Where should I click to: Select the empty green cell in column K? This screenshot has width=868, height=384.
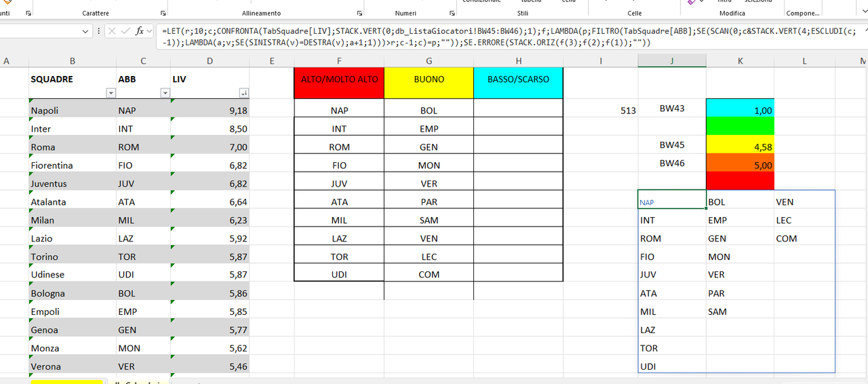point(740,126)
